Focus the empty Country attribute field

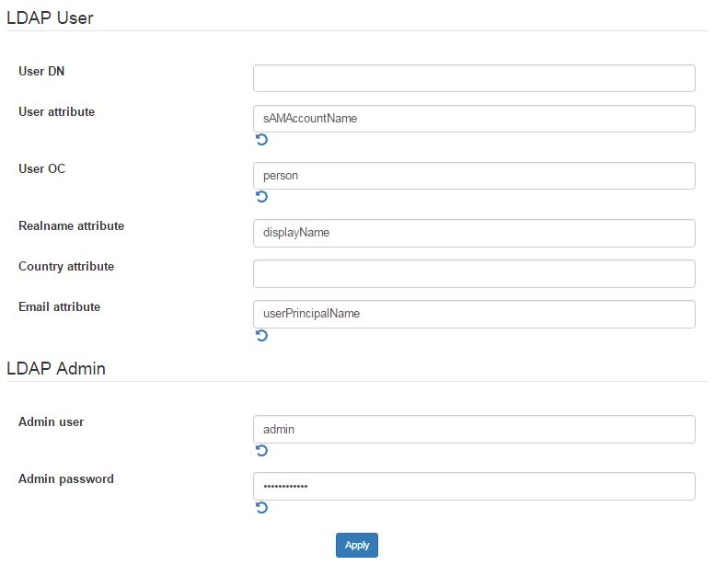click(474, 273)
